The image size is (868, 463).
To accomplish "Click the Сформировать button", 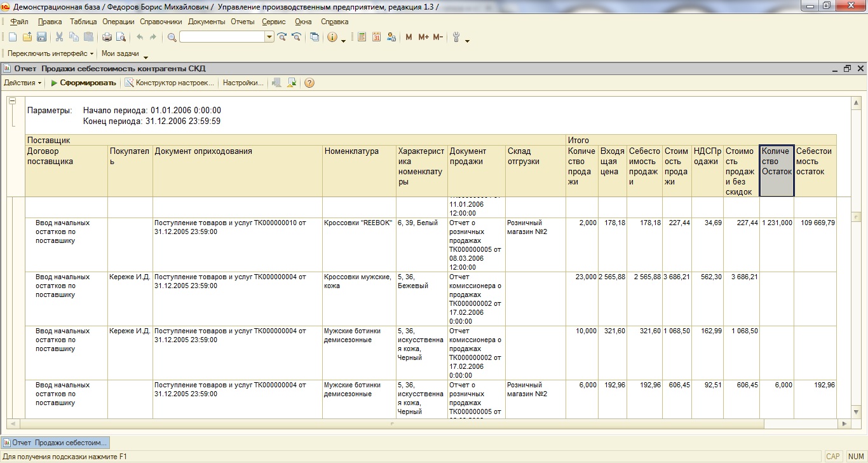I will pyautogui.click(x=83, y=83).
